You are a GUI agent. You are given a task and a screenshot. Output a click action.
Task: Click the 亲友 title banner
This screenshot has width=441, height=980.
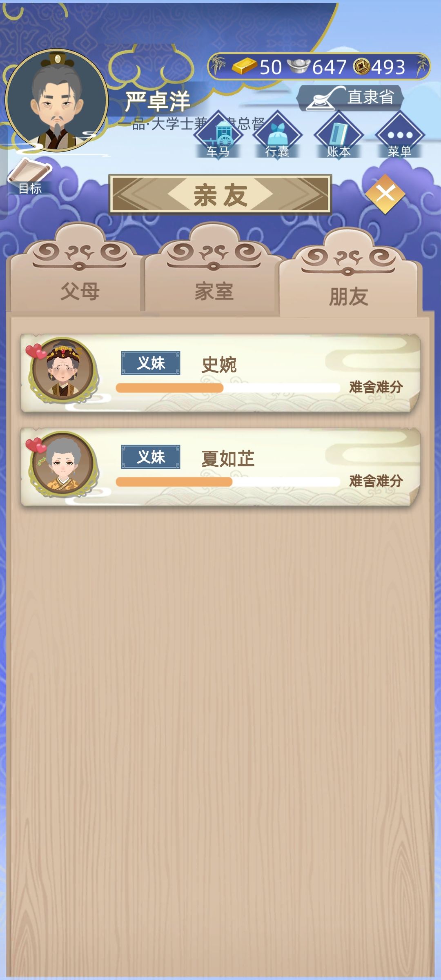pos(220,194)
